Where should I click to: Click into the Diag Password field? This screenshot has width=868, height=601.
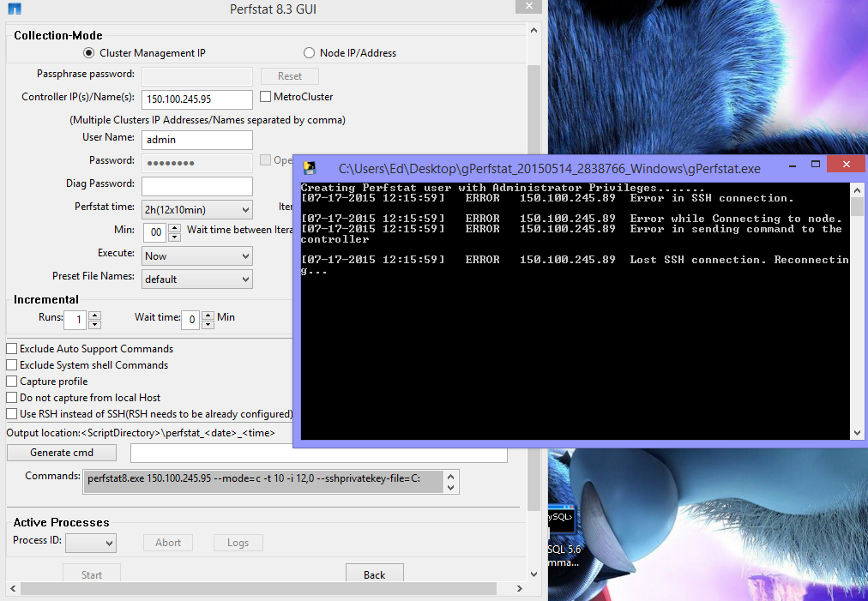click(197, 186)
